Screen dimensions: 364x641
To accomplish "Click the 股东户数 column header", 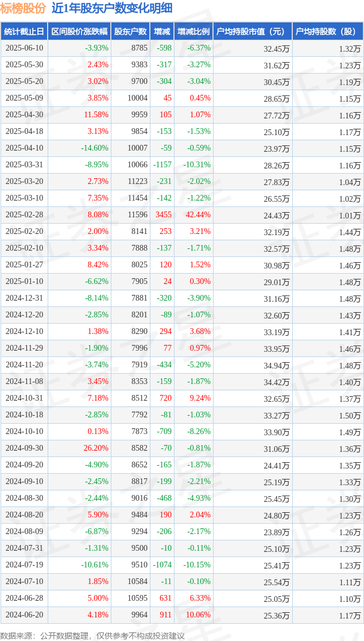I will [x=130, y=31].
